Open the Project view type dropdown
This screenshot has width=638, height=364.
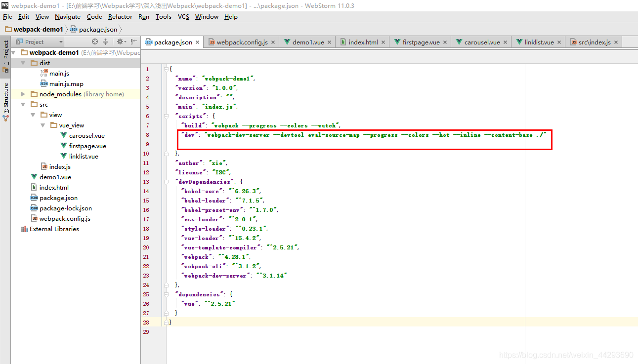[40, 42]
